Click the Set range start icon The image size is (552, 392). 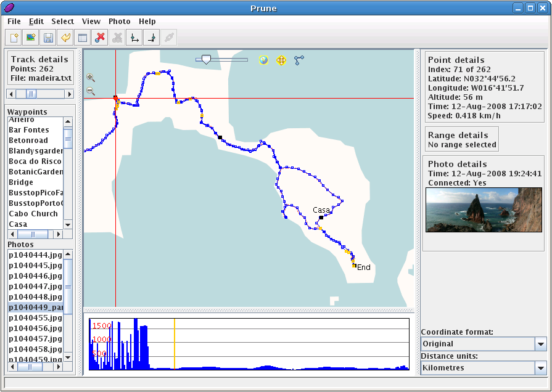pos(134,38)
